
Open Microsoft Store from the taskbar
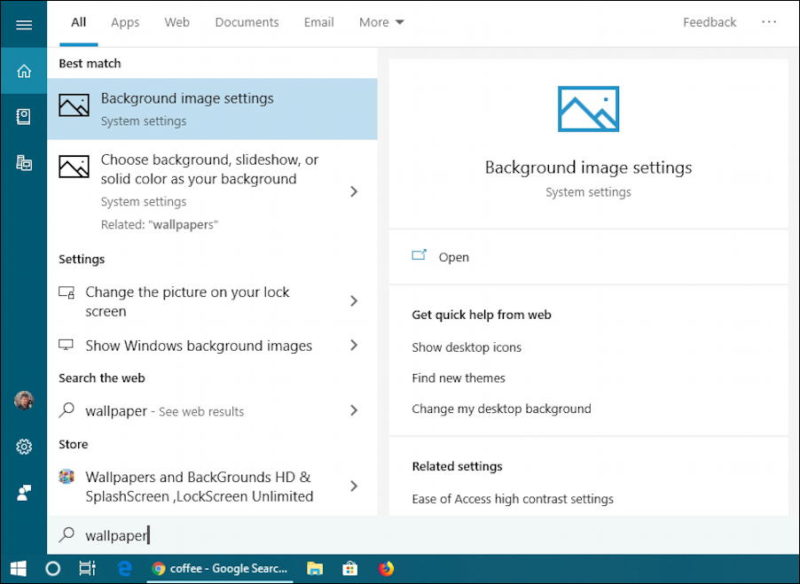click(350, 567)
